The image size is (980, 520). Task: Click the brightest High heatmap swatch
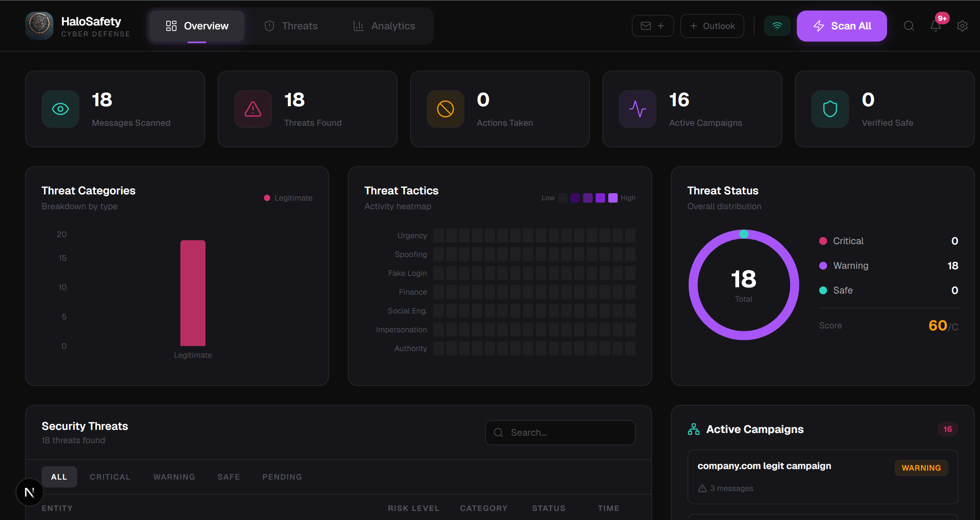pyautogui.click(x=613, y=198)
